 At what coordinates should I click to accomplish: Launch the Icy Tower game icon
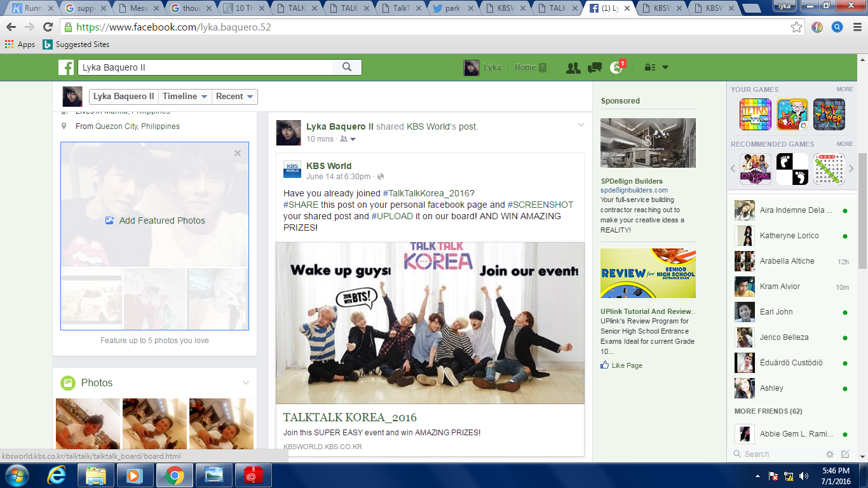pos(829,114)
